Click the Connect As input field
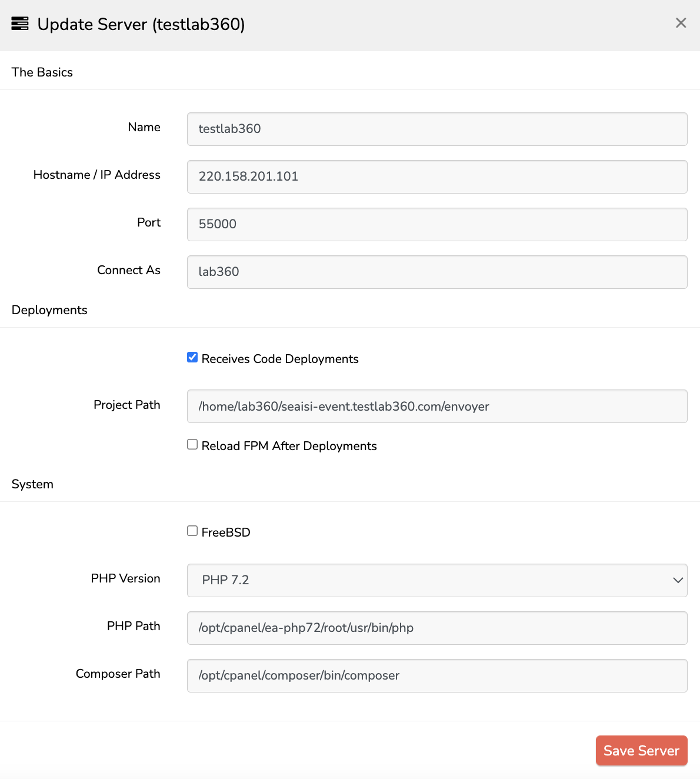The height and width of the screenshot is (779, 700). (x=436, y=272)
